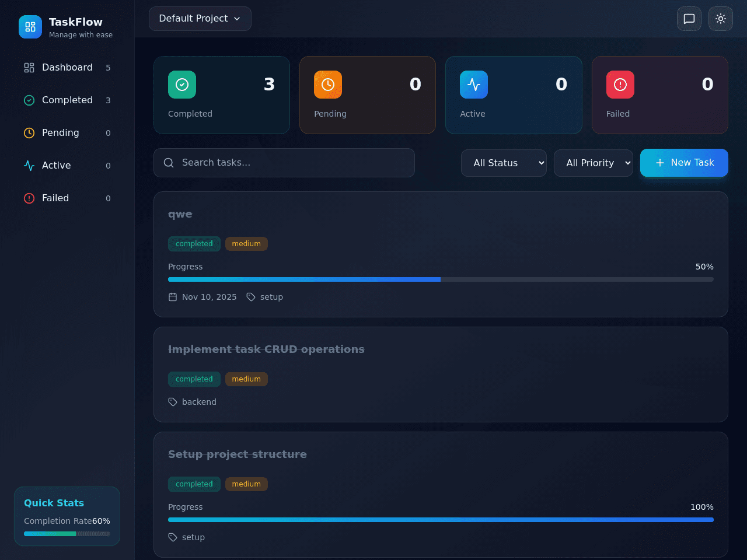Click completed badge on Implement task CRUD
The image size is (747, 560).
coord(194,379)
